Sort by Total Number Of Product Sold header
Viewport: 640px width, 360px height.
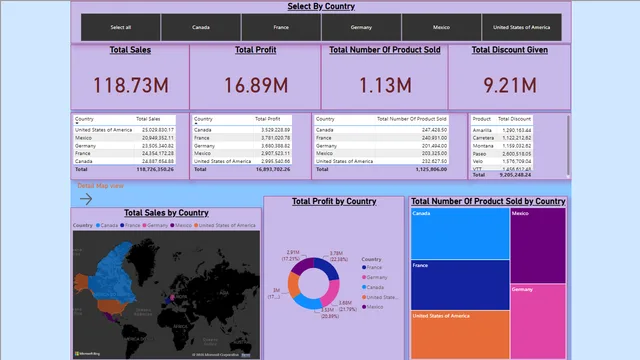(x=411, y=119)
